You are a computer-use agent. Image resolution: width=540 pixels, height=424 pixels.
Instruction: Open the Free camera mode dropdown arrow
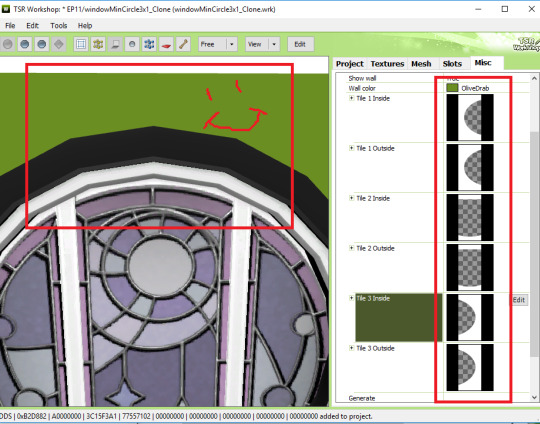(232, 44)
